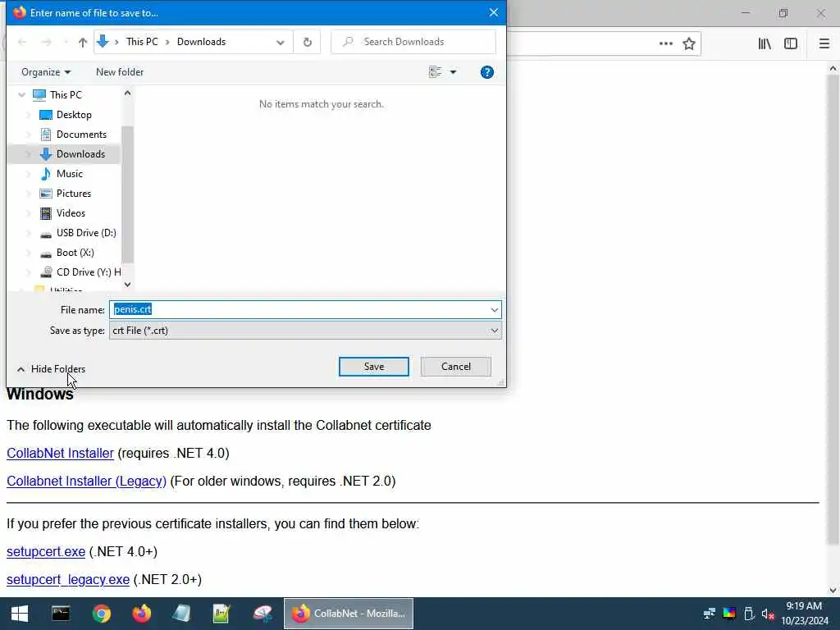Click the Save button
The width and height of the screenshot is (840, 630).
pyautogui.click(x=374, y=367)
